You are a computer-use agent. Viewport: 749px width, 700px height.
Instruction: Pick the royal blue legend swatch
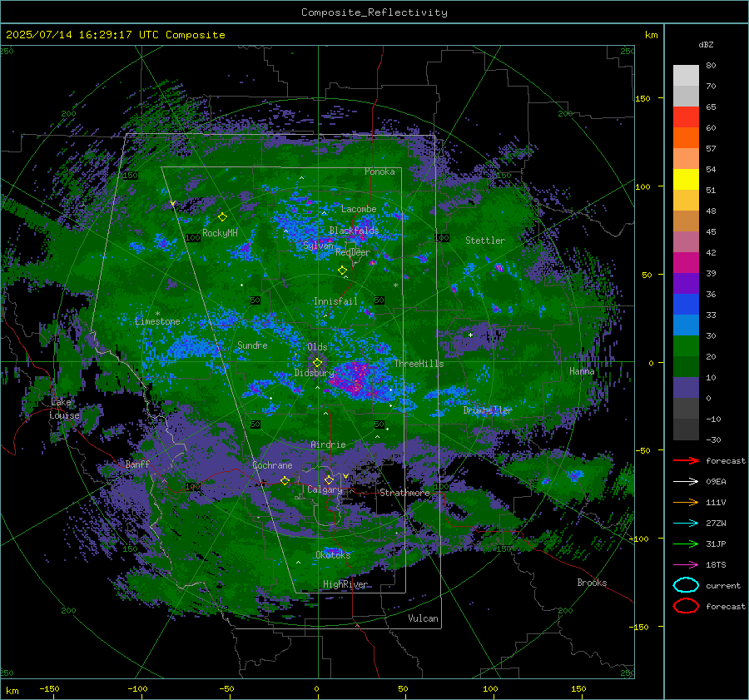pyautogui.click(x=686, y=305)
